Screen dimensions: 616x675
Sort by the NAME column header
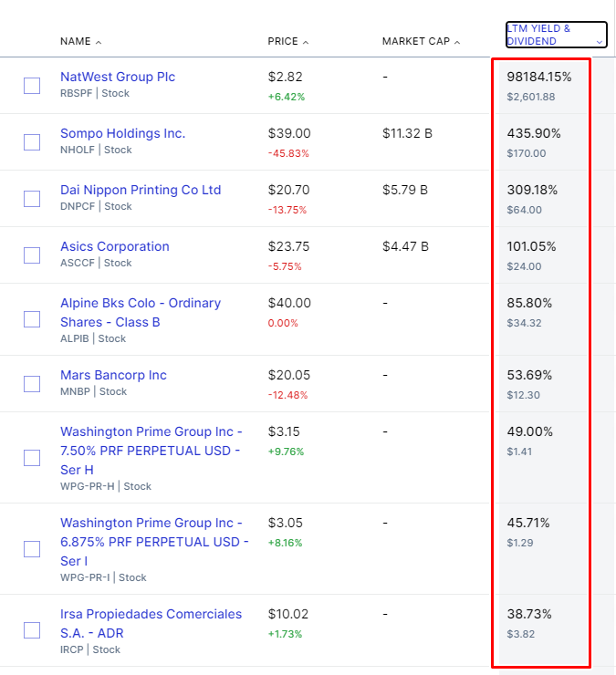click(x=80, y=41)
